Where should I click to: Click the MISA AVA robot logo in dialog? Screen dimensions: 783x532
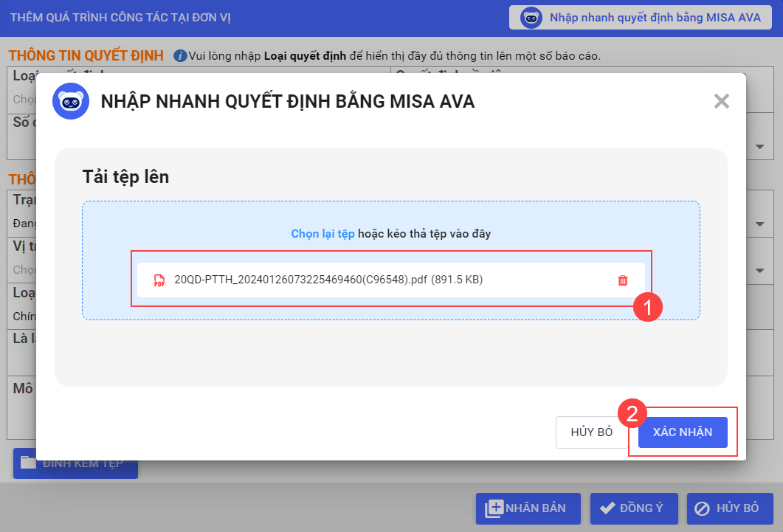click(71, 101)
